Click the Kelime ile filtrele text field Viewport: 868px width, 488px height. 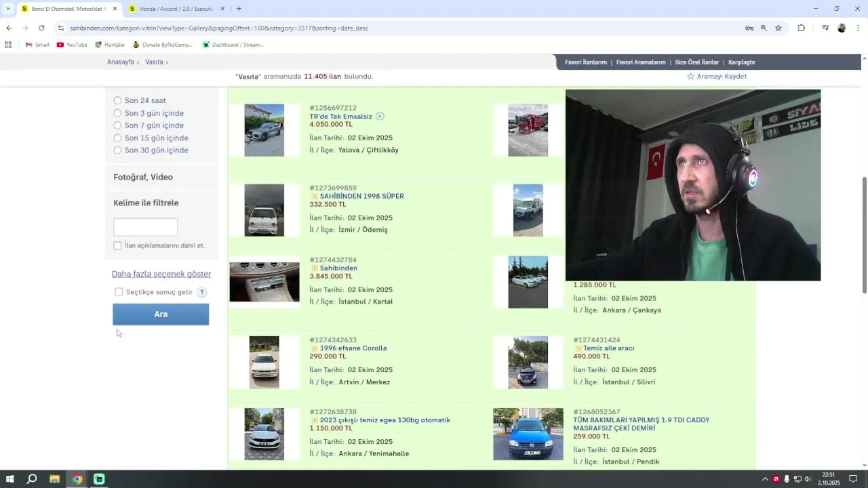click(x=146, y=227)
